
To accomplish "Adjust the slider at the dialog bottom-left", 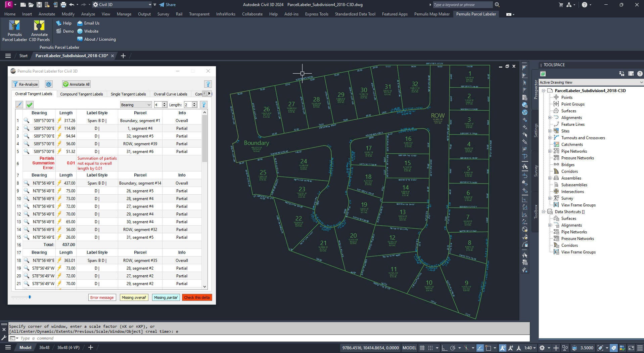I will point(30,297).
